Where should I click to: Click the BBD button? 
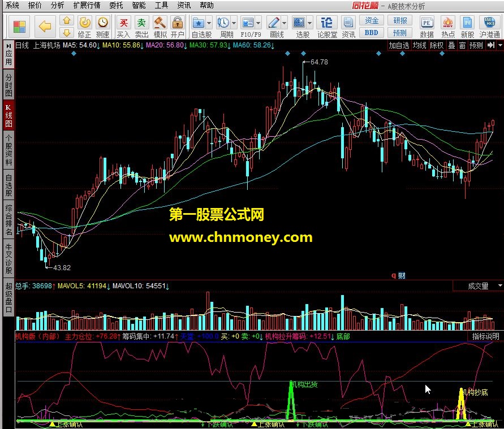tap(372, 33)
